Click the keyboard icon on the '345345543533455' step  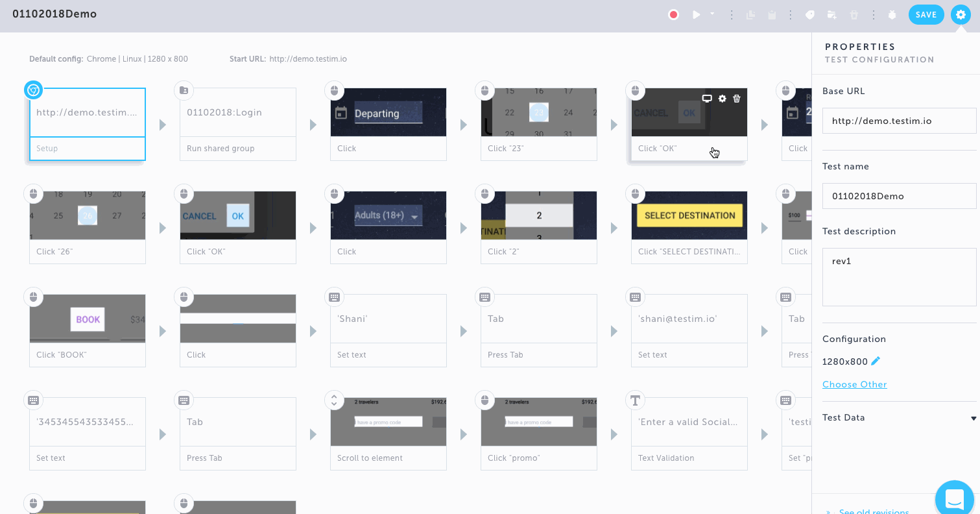click(34, 400)
